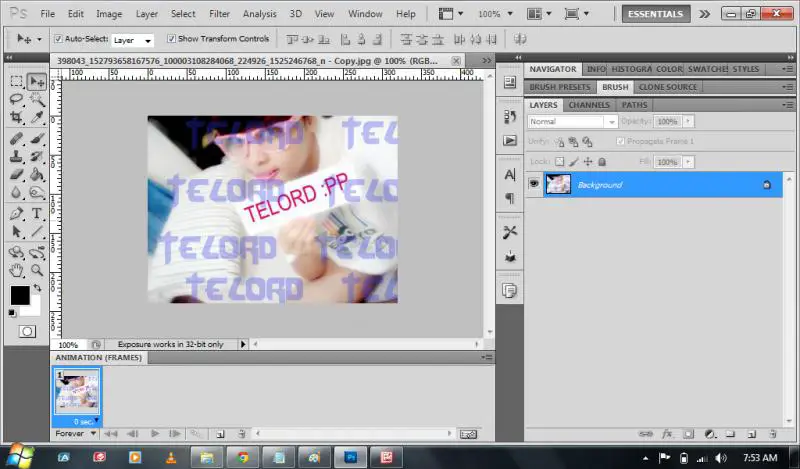
Task: Expand workspace switcher double arrow
Action: click(705, 14)
